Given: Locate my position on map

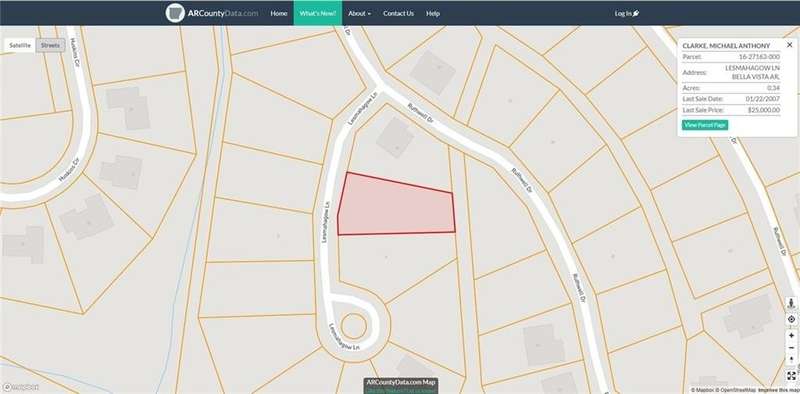Looking at the screenshot, I should (x=791, y=319).
